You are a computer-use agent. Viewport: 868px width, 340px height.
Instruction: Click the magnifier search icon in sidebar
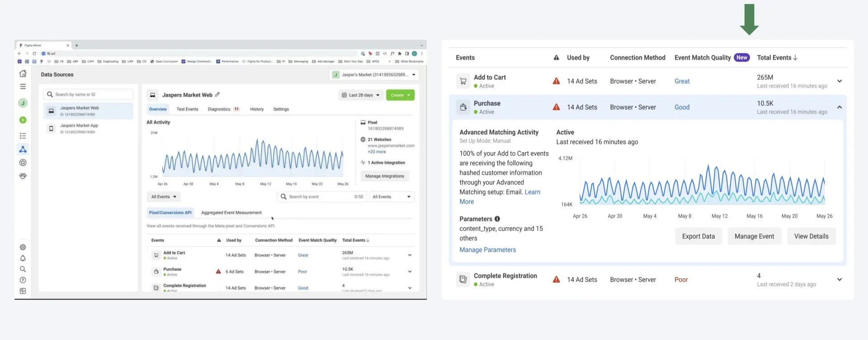[x=23, y=269]
